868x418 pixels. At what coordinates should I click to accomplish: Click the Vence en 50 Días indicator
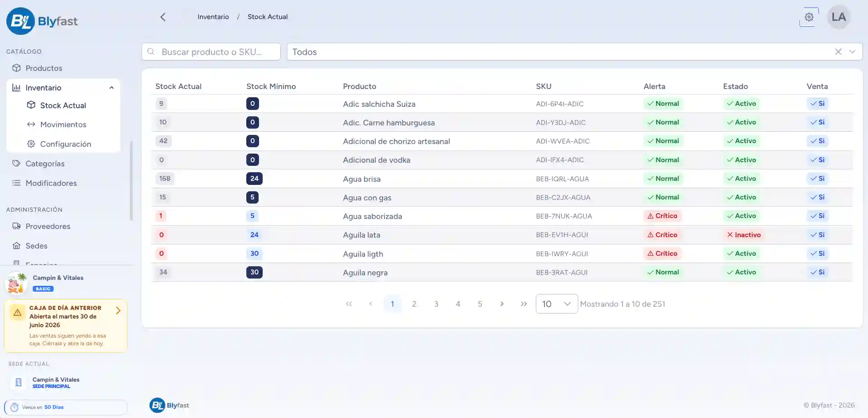(x=65, y=408)
